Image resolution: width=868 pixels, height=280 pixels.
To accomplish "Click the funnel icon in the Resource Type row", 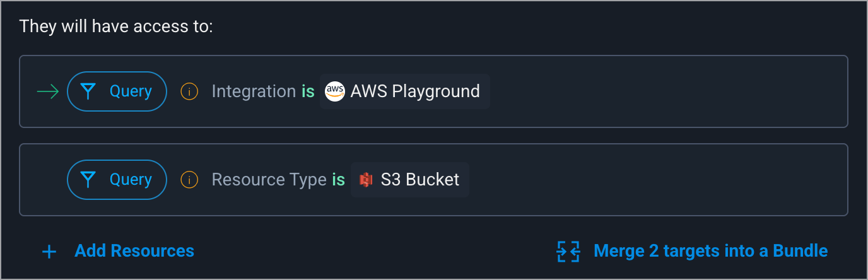I will [88, 180].
